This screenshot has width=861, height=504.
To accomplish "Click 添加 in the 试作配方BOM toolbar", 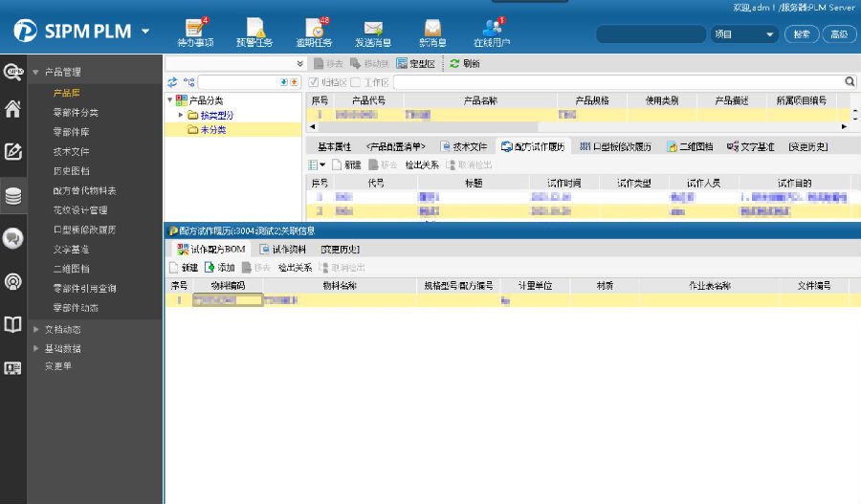I will point(219,268).
